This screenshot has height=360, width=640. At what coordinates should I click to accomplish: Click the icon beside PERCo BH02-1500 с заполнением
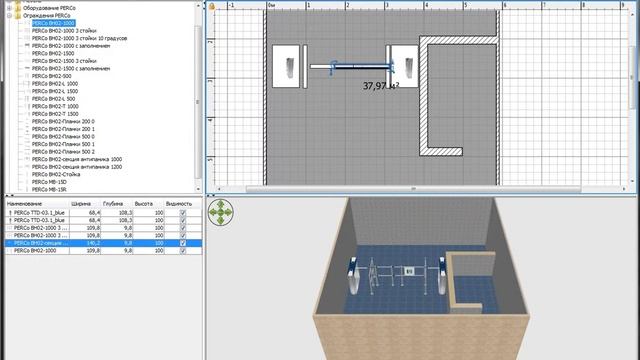(27, 68)
